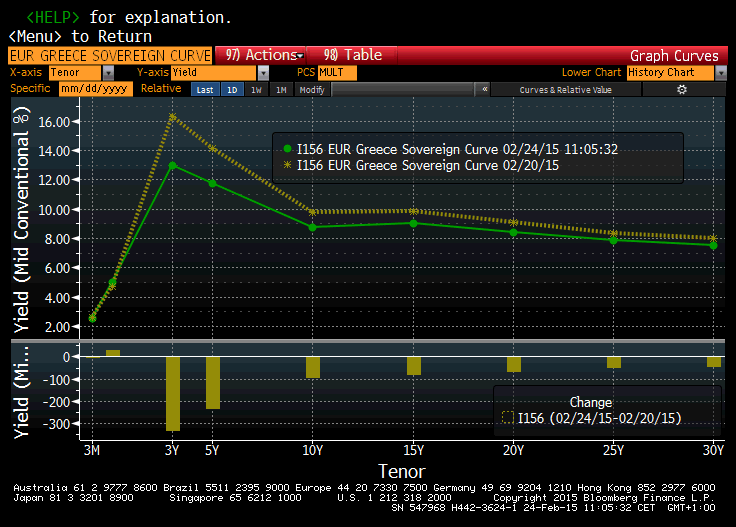736x527 pixels.
Task: Click the <Menu> to Return text
Action: (80, 36)
